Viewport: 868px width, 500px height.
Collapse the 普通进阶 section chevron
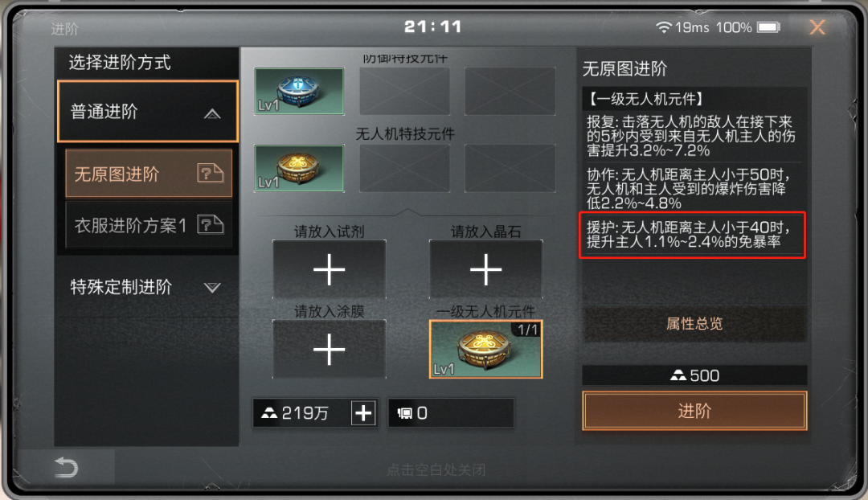(x=212, y=114)
